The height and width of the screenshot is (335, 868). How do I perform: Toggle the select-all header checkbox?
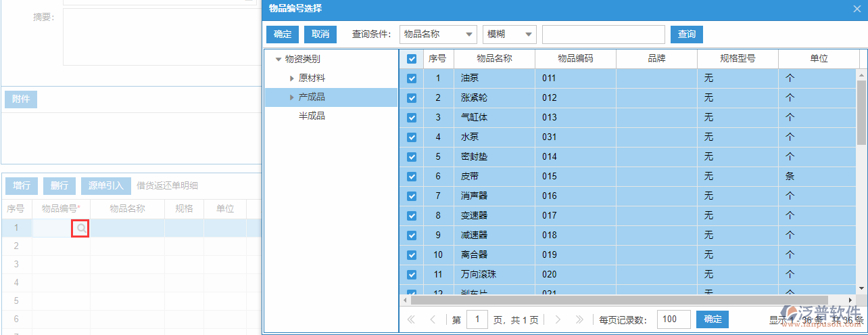412,59
